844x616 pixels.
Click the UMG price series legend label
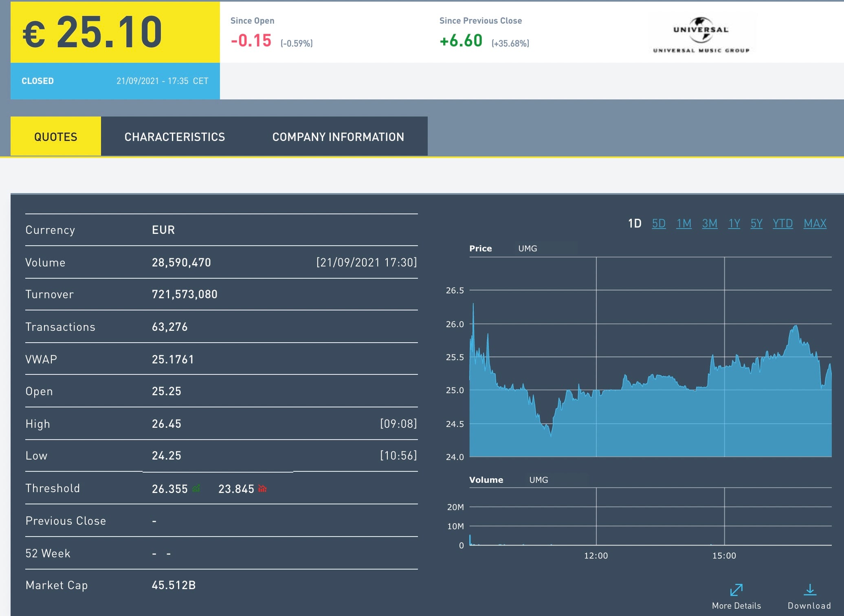point(527,249)
